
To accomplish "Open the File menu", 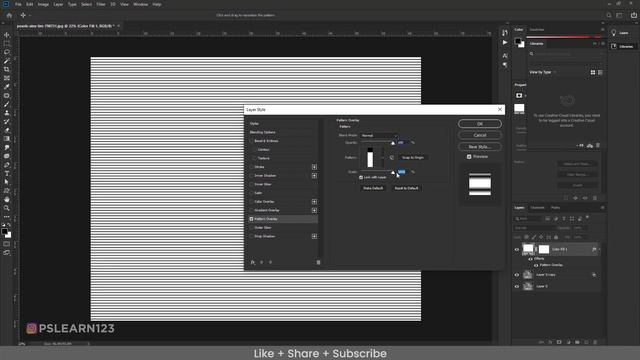I will pos(18,4).
